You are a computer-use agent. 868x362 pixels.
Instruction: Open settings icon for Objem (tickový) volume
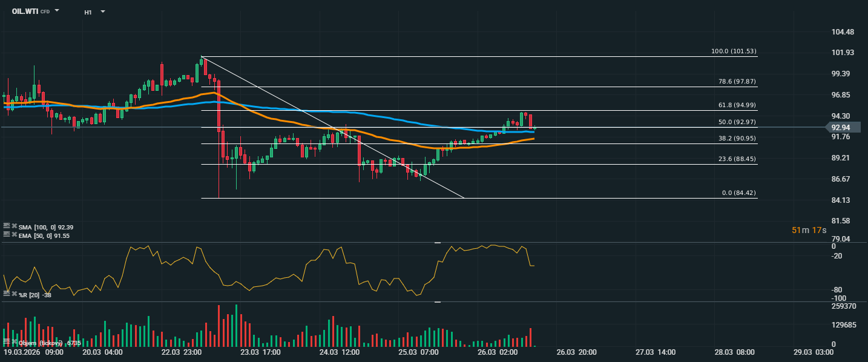pyautogui.click(x=7, y=343)
